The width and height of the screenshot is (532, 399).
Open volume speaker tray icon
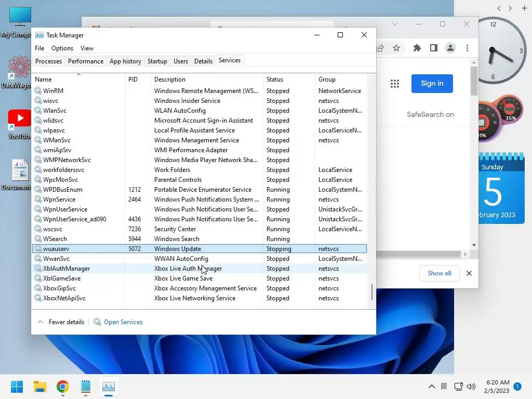[471, 386]
